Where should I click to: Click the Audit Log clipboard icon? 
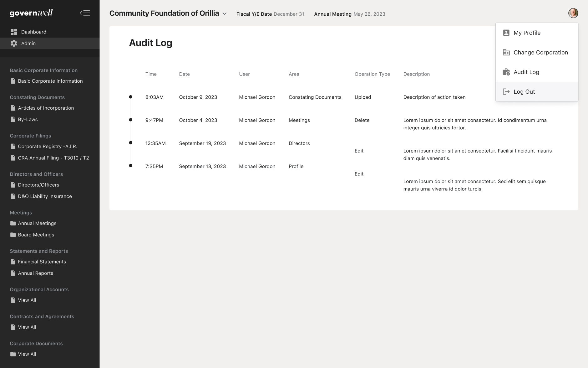pos(506,72)
